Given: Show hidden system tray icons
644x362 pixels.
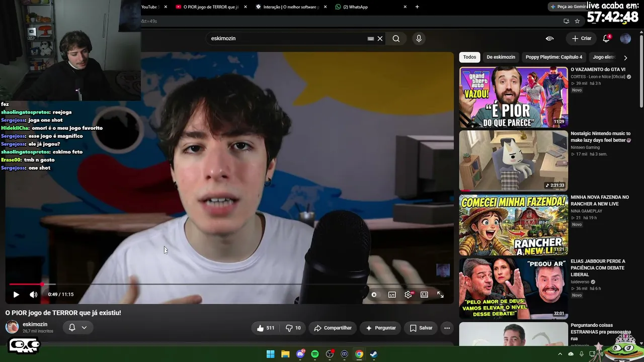Looking at the screenshot, I should point(560,354).
